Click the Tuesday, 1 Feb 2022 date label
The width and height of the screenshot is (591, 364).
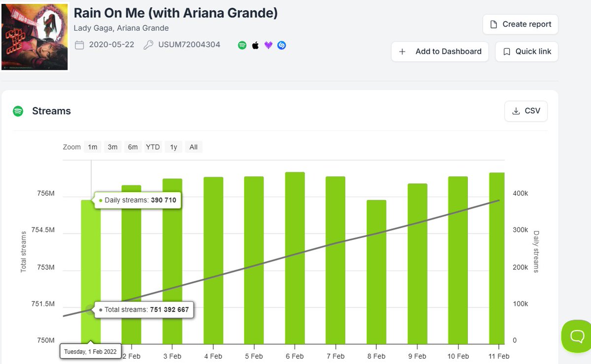[x=91, y=352]
